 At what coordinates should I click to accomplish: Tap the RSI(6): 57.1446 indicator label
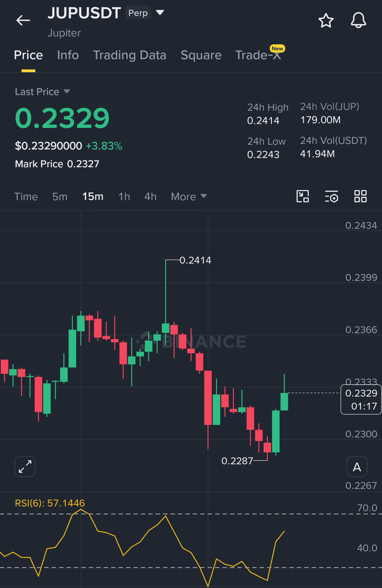50,503
